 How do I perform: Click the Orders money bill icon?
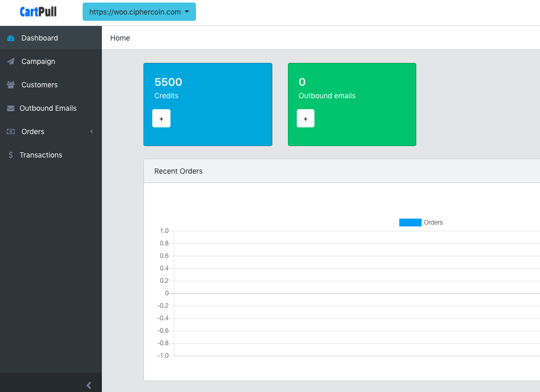coord(11,132)
